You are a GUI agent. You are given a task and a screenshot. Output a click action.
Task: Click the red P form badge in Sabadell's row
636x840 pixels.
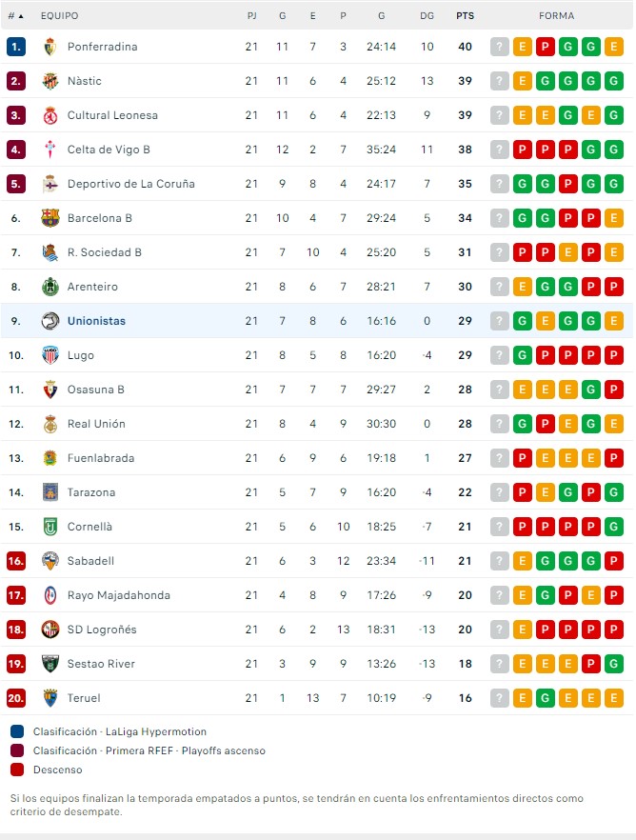tap(614, 561)
